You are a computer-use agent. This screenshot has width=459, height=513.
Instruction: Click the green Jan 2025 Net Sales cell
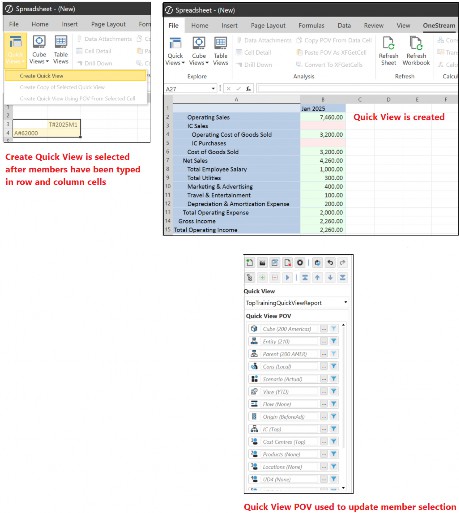coord(323,161)
